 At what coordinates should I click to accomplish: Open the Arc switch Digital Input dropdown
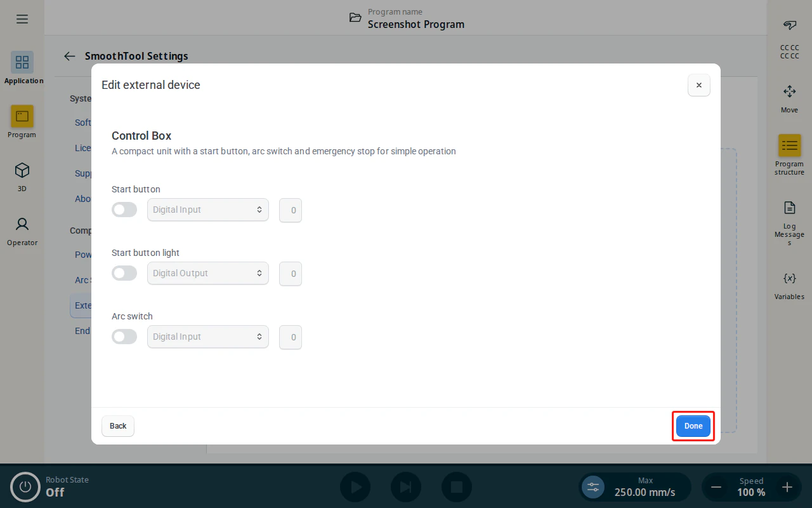208,337
